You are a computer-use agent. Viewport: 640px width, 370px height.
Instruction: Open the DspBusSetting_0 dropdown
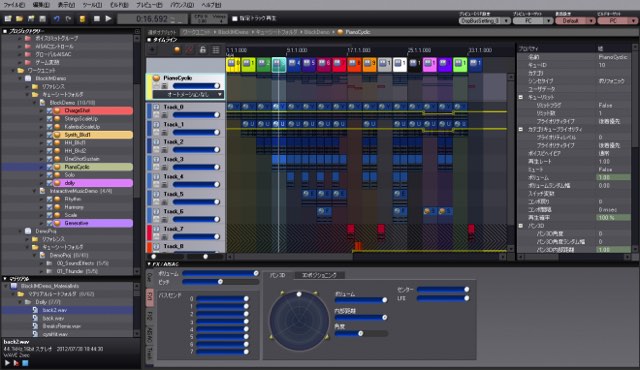point(484,20)
